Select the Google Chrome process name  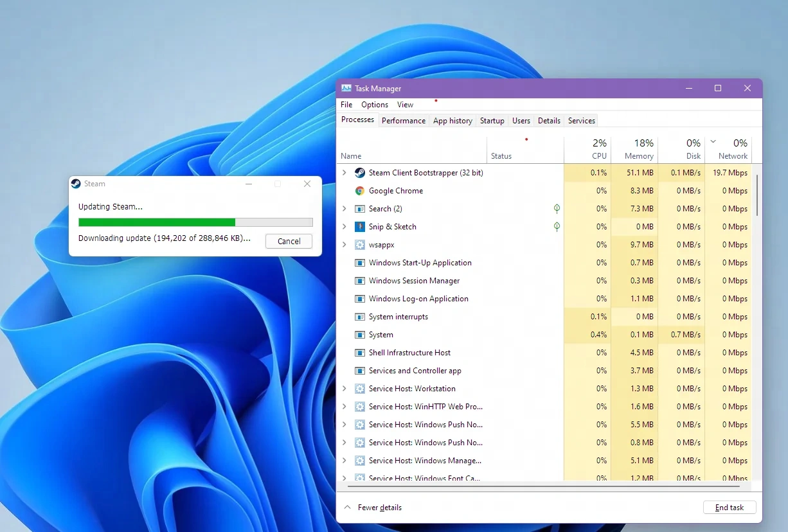[396, 191]
